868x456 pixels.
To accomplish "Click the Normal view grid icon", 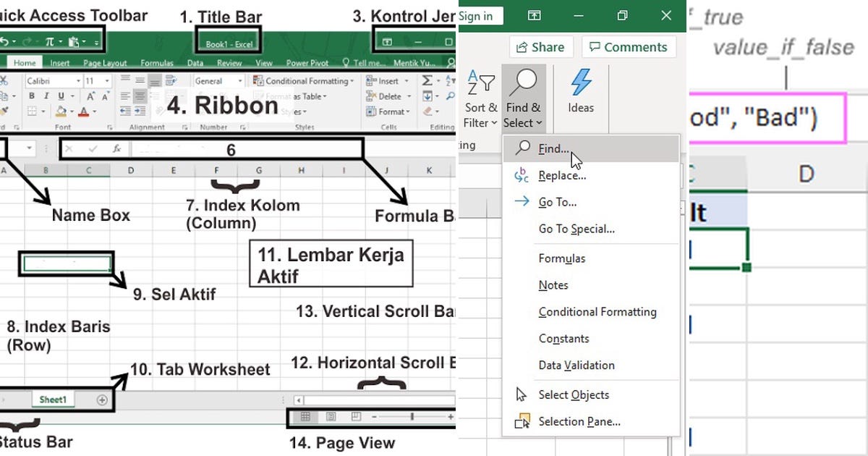I will pos(306,416).
